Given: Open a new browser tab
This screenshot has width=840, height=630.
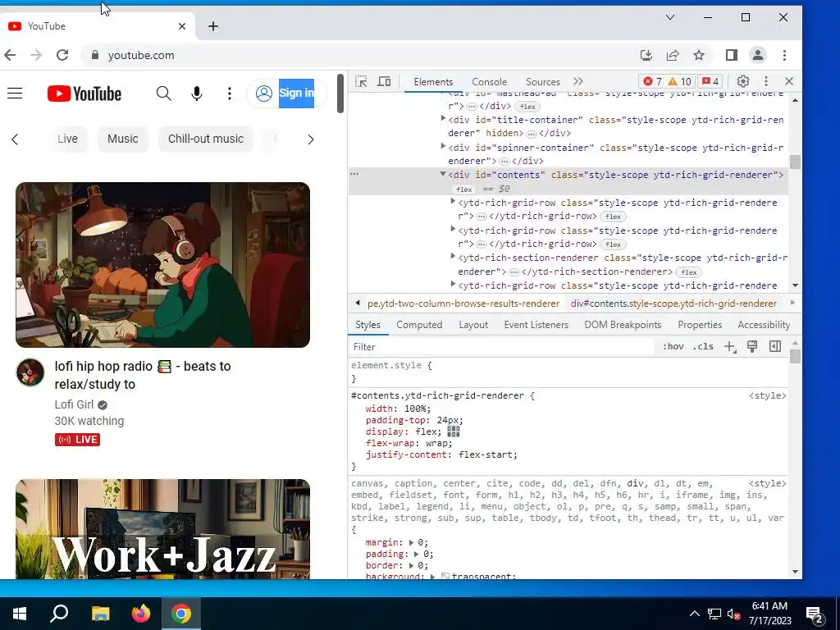Looking at the screenshot, I should 213,26.
